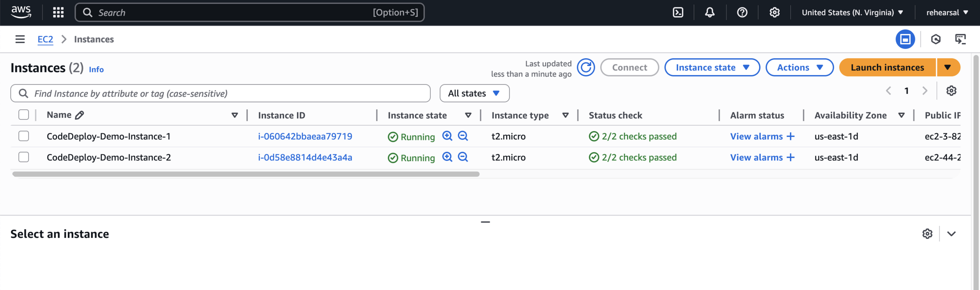
Task: Click the Status check column header
Action: click(615, 115)
